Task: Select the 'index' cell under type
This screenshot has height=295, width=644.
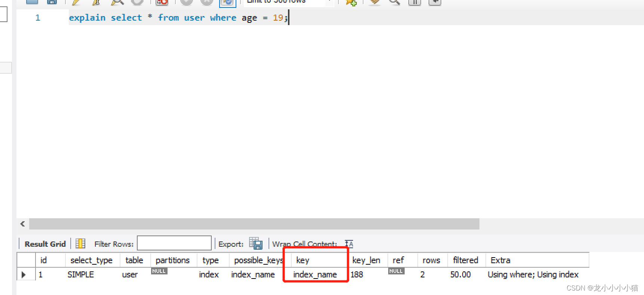Action: tap(209, 274)
